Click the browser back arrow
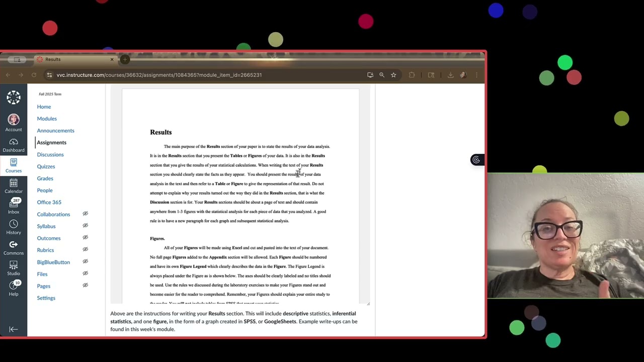The width and height of the screenshot is (644, 362). click(x=8, y=75)
